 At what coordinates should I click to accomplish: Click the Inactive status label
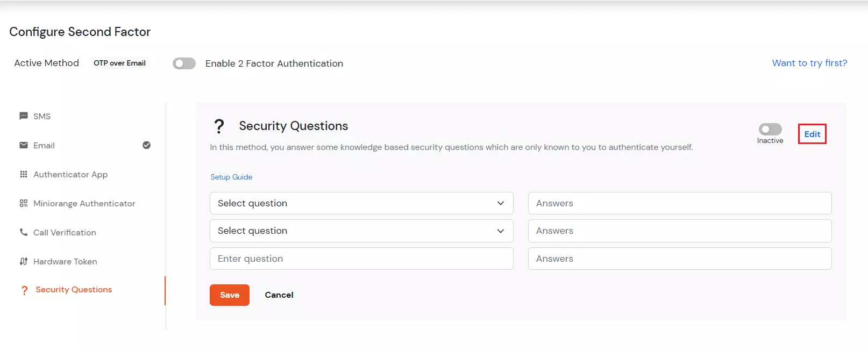[x=770, y=141]
